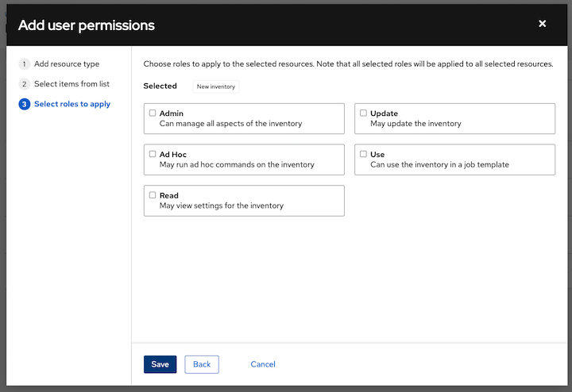572x392 pixels.
Task: Click the step 2 number badge
Action: [x=25, y=83]
